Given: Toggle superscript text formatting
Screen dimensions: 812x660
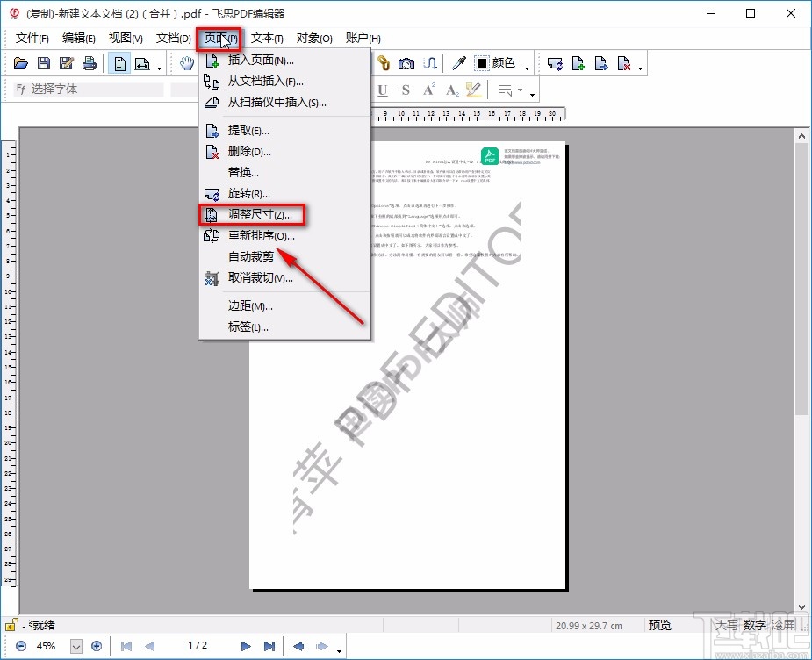Looking at the screenshot, I should (428, 90).
